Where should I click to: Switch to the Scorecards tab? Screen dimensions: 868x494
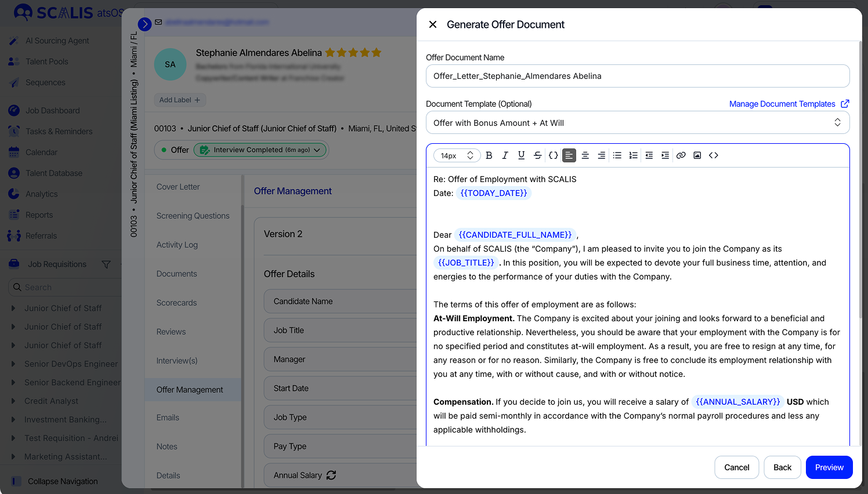tap(176, 303)
